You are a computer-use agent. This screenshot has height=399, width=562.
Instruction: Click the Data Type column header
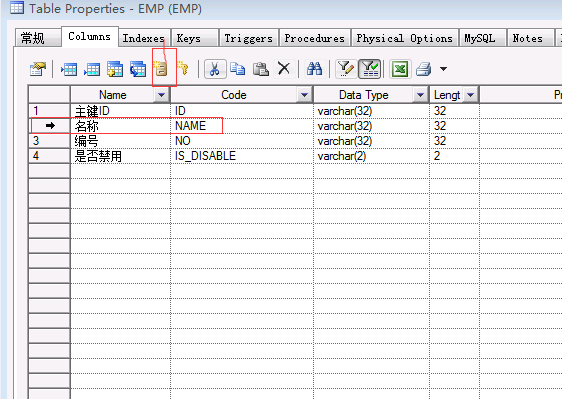[x=363, y=95]
